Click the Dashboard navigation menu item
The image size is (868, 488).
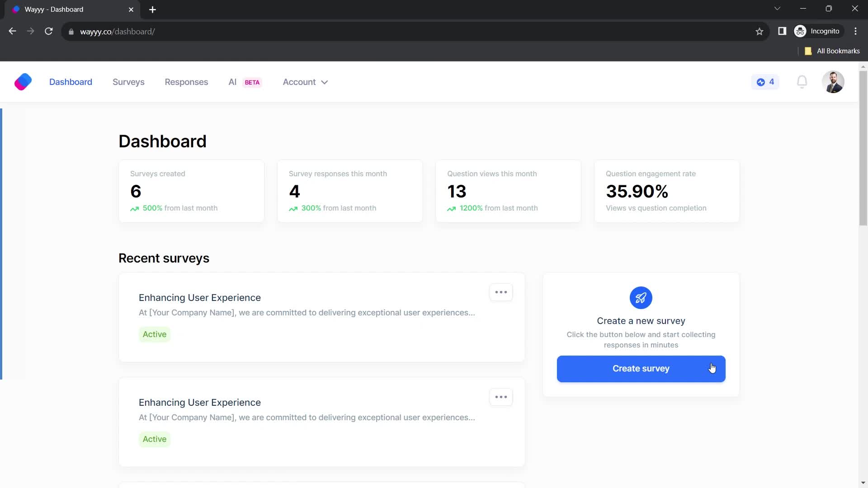[x=71, y=82]
